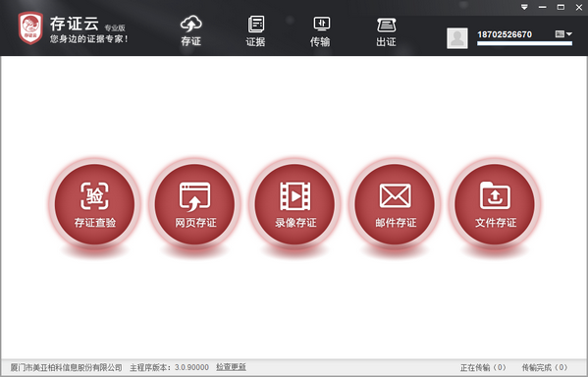This screenshot has height=377, width=588.
Task: Launch 网页存证 web page evidence
Action: click(194, 204)
